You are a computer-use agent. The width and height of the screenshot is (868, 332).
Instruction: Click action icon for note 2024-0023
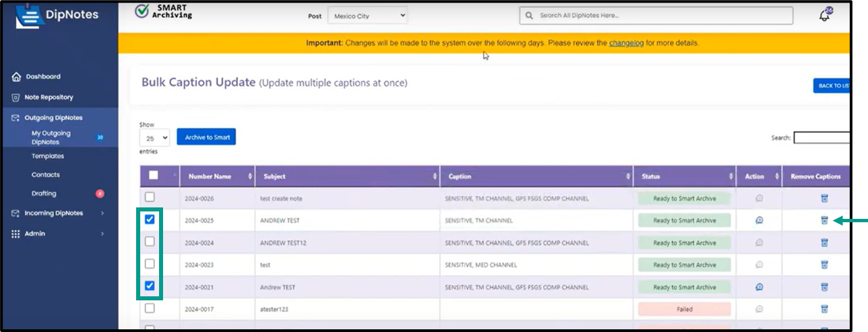pyautogui.click(x=759, y=265)
